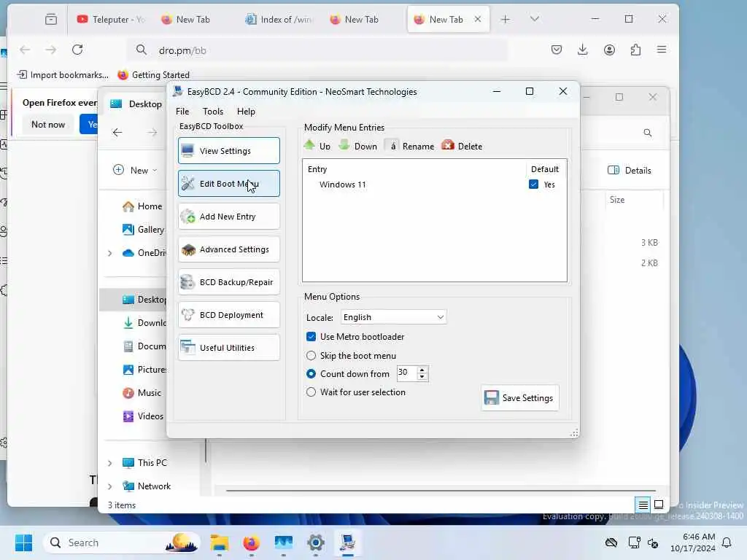Increase countdown seconds with up arrow

click(x=422, y=370)
